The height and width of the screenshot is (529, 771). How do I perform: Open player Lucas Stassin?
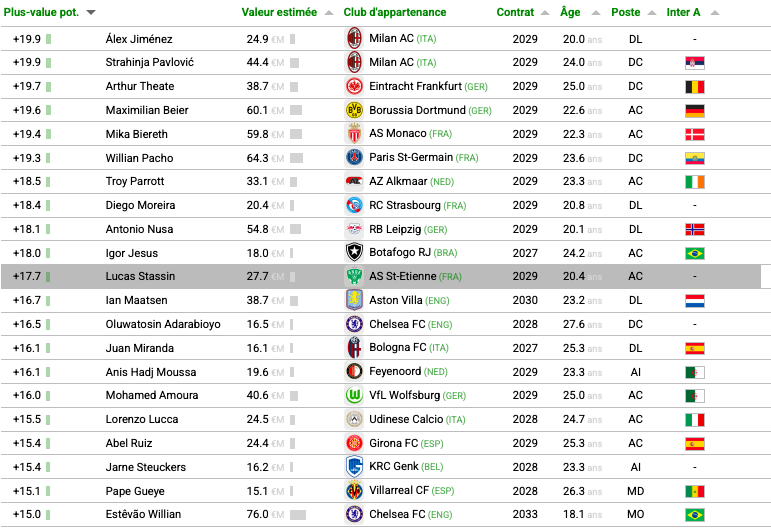(x=140, y=276)
